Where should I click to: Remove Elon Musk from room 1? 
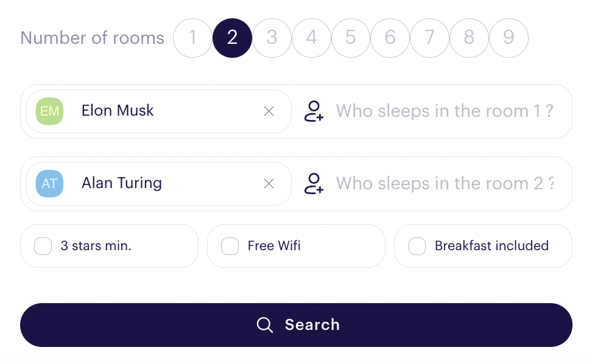point(269,111)
